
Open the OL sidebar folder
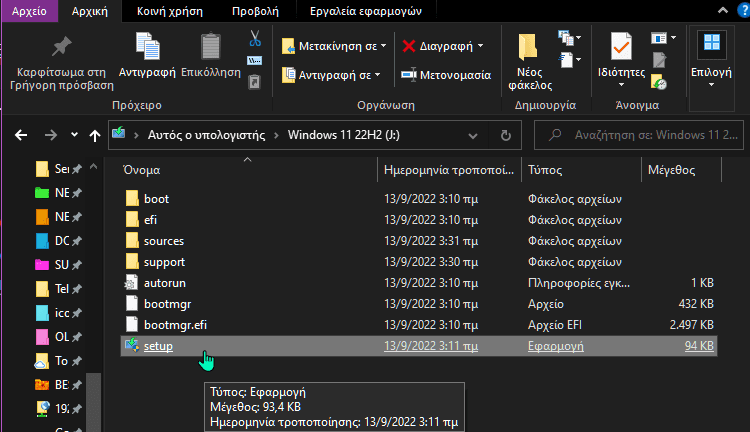[x=58, y=336]
